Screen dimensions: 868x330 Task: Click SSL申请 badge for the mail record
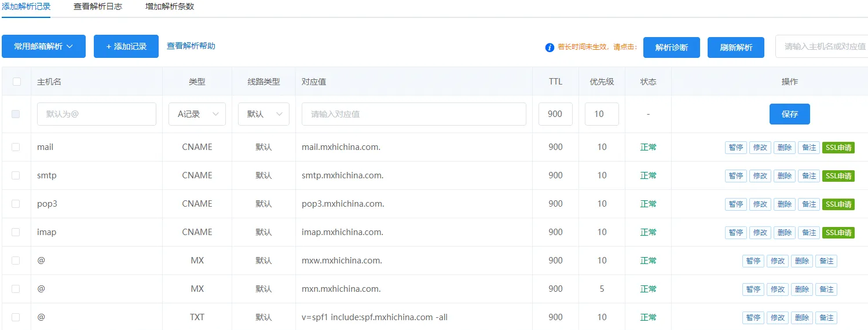coord(838,148)
